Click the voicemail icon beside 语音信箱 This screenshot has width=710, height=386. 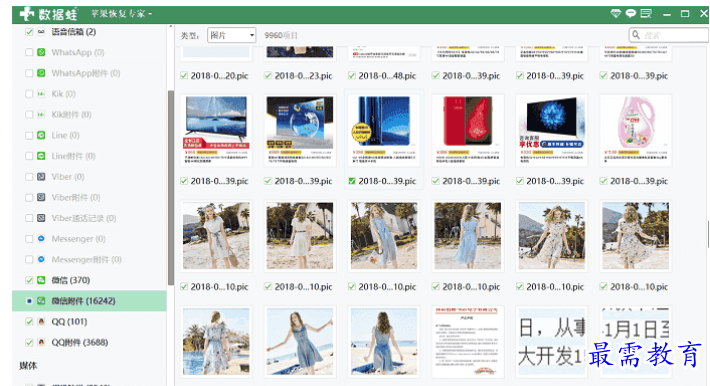coord(41,32)
